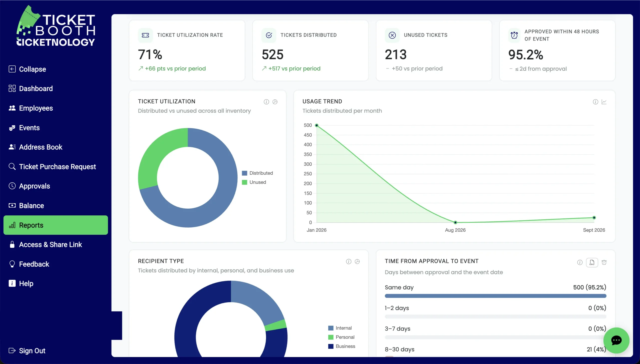
Task: Click the Reports bar chart icon
Action: (12, 225)
